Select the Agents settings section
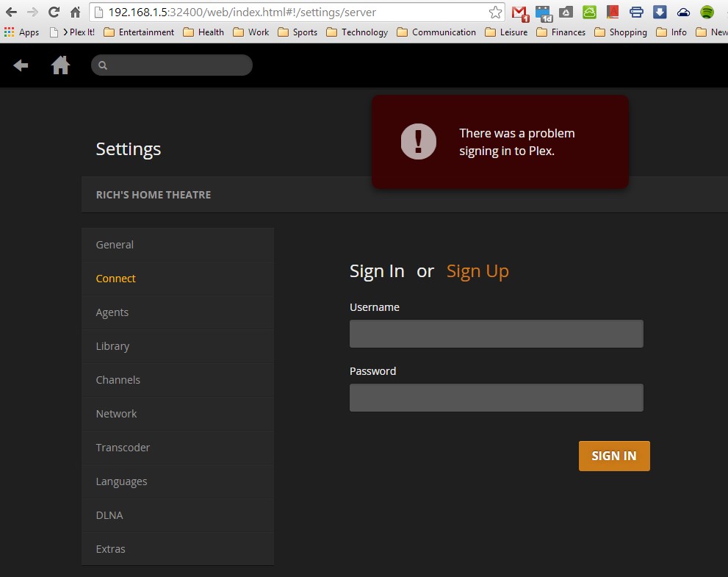 [x=178, y=312]
